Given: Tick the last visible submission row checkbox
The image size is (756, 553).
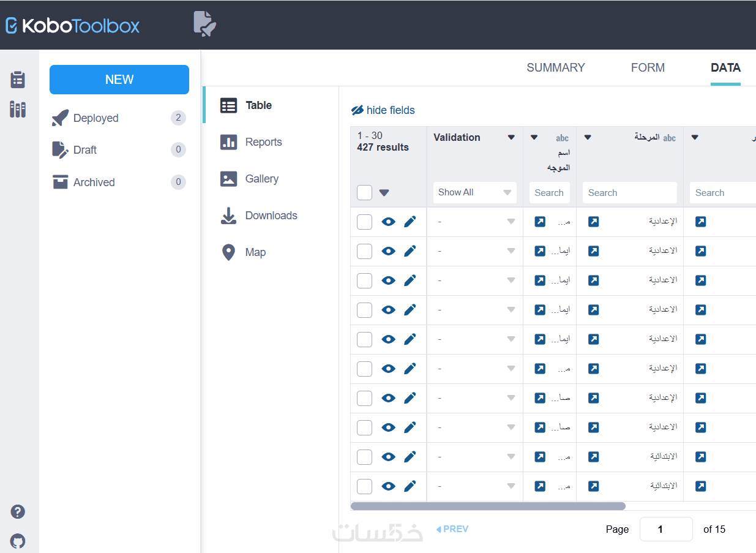Looking at the screenshot, I should point(365,486).
